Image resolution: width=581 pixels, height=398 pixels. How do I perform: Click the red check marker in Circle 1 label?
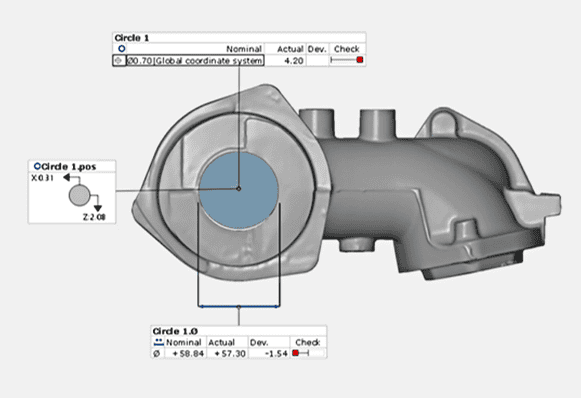(359, 60)
